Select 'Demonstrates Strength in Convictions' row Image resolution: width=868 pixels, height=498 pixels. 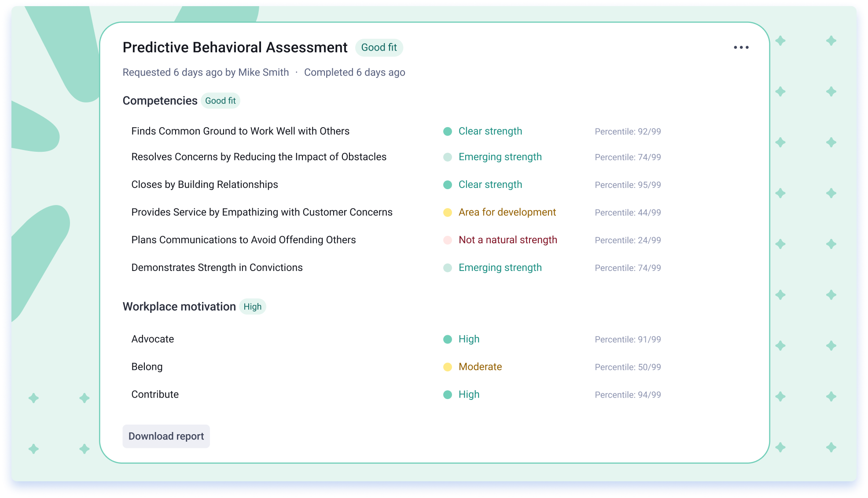(x=217, y=267)
